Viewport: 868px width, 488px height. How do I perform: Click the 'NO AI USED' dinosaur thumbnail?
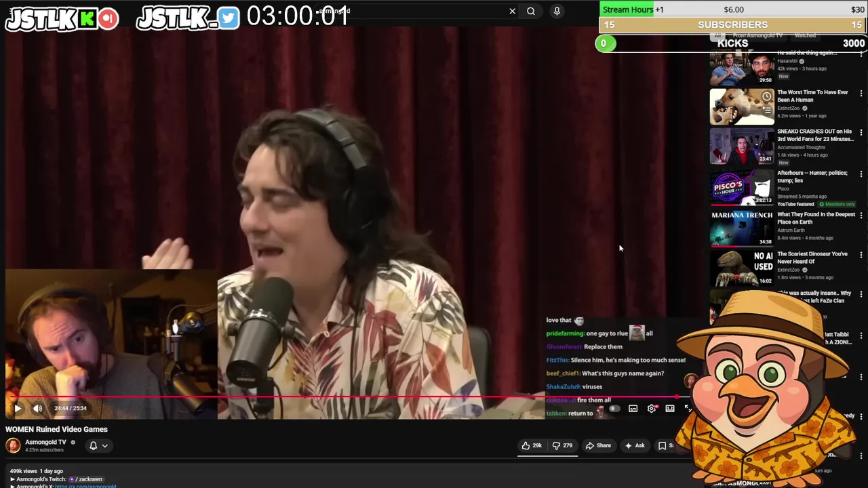click(742, 267)
